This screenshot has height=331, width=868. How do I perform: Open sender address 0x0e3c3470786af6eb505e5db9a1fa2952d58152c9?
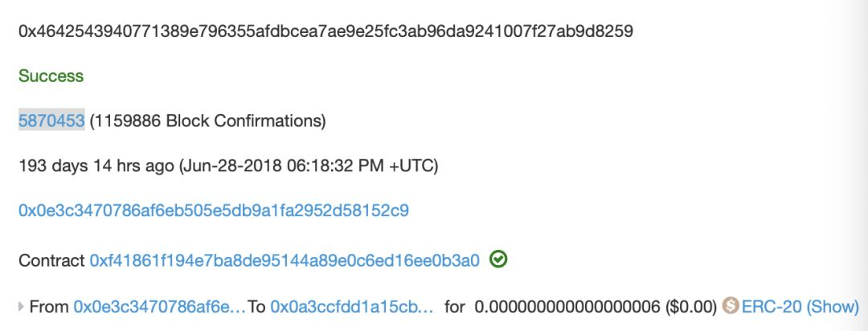[x=214, y=210]
